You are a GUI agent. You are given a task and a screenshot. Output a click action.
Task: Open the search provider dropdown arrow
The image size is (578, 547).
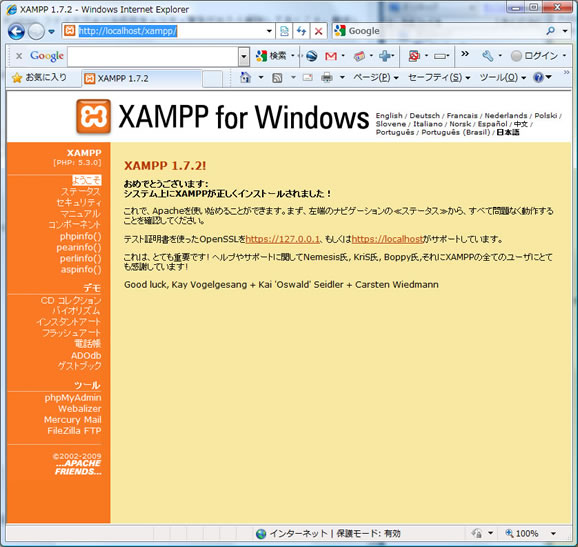tap(565, 31)
